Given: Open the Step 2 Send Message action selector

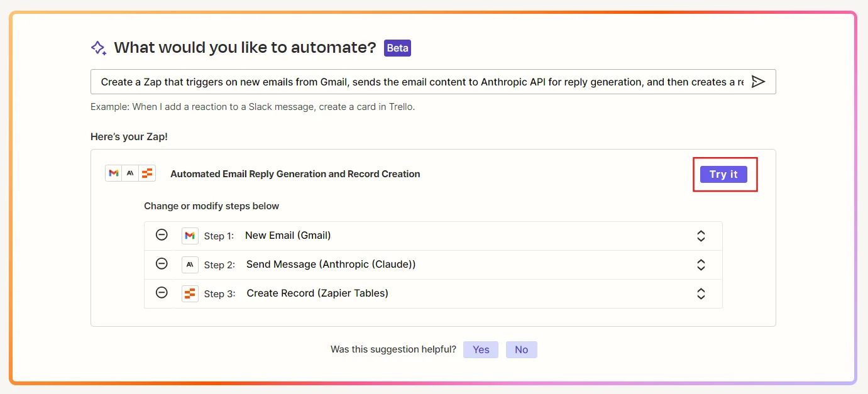Looking at the screenshot, I should tap(701, 265).
